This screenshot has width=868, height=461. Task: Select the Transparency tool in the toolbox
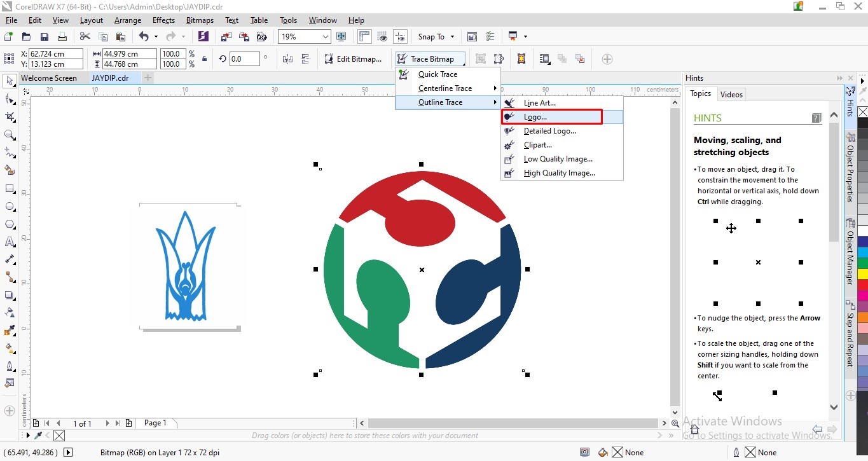(10, 313)
